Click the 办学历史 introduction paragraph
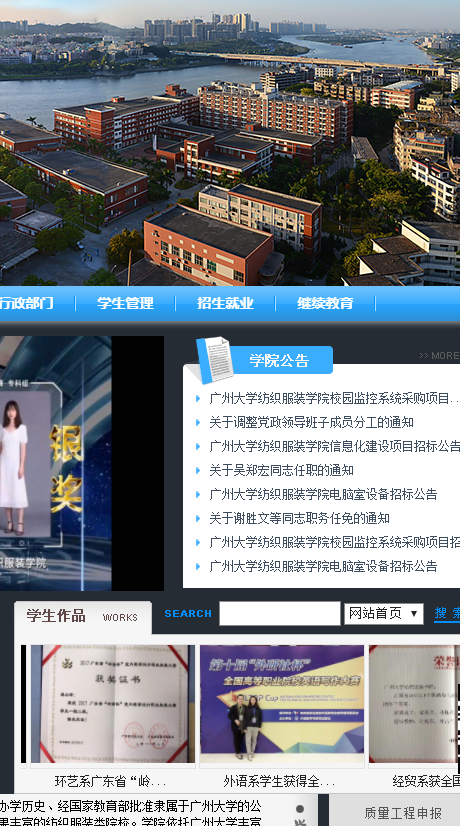The height and width of the screenshot is (826, 460). pyautogui.click(x=131, y=813)
